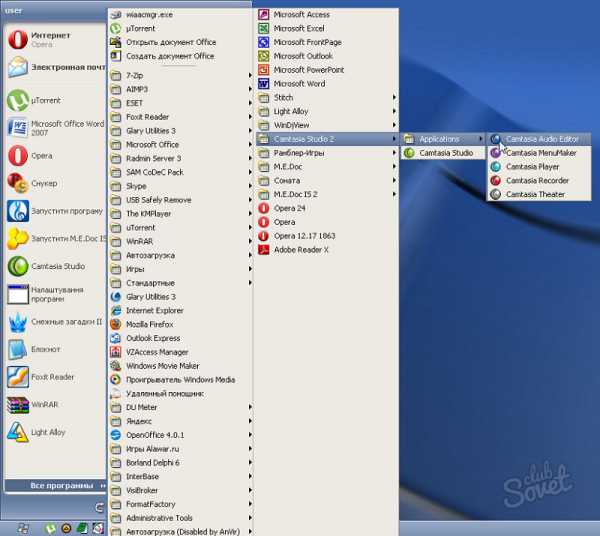
Task: Open Интернет Opera pinned shortcut
Action: [55, 39]
